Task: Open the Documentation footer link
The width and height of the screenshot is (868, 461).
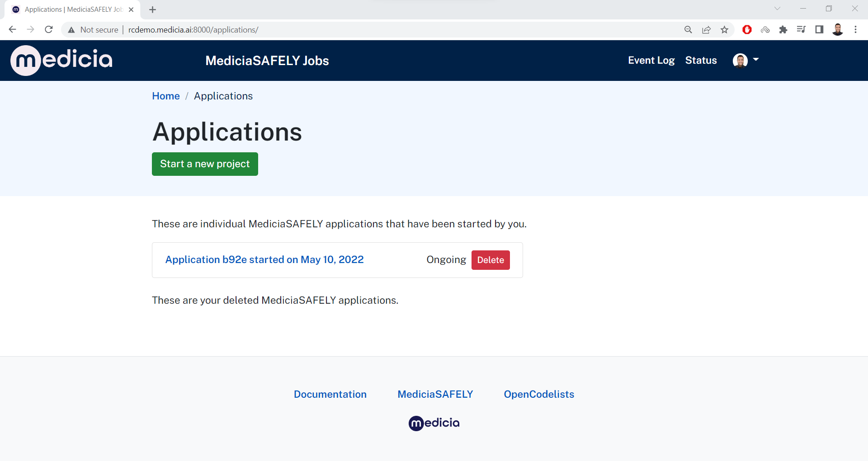Action: [330, 394]
